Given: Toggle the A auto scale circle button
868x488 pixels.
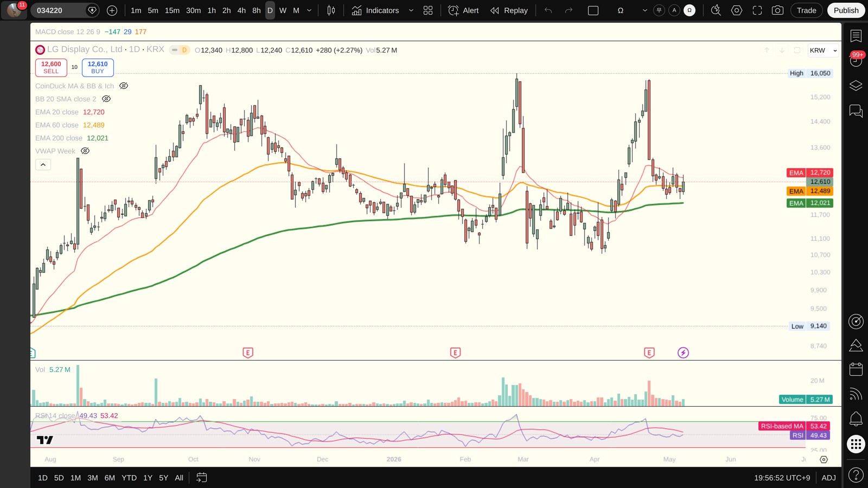Looking at the screenshot, I should pyautogui.click(x=674, y=10).
